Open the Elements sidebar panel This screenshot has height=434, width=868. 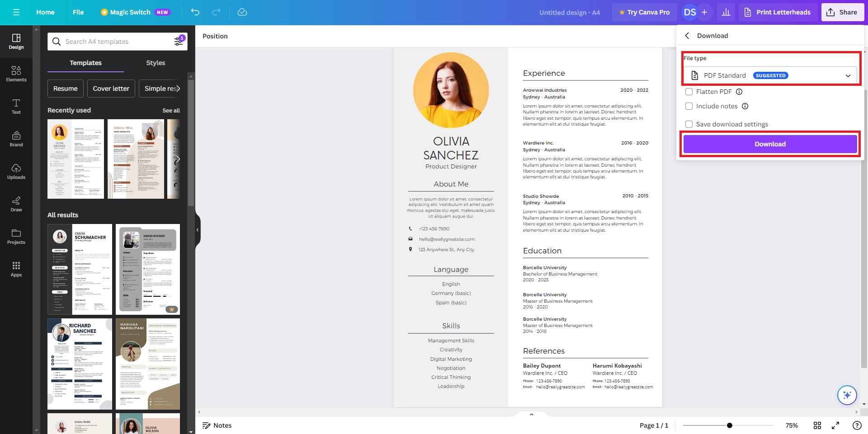[16, 74]
